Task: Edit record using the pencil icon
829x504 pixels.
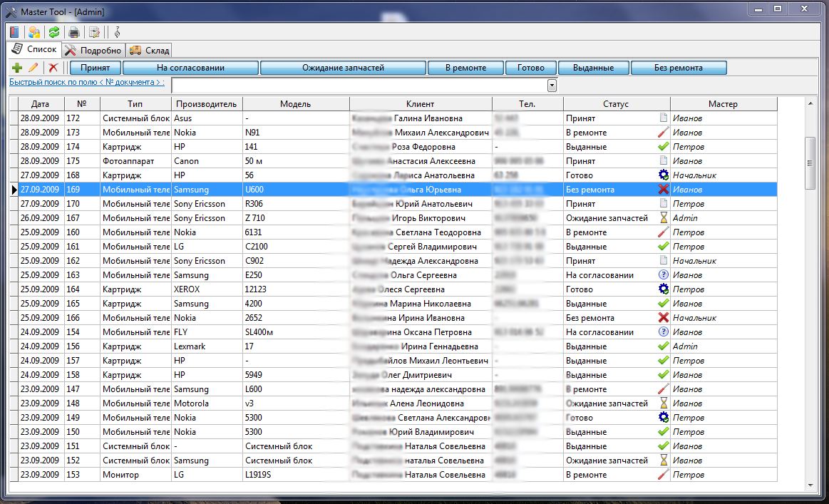Action: click(33, 68)
